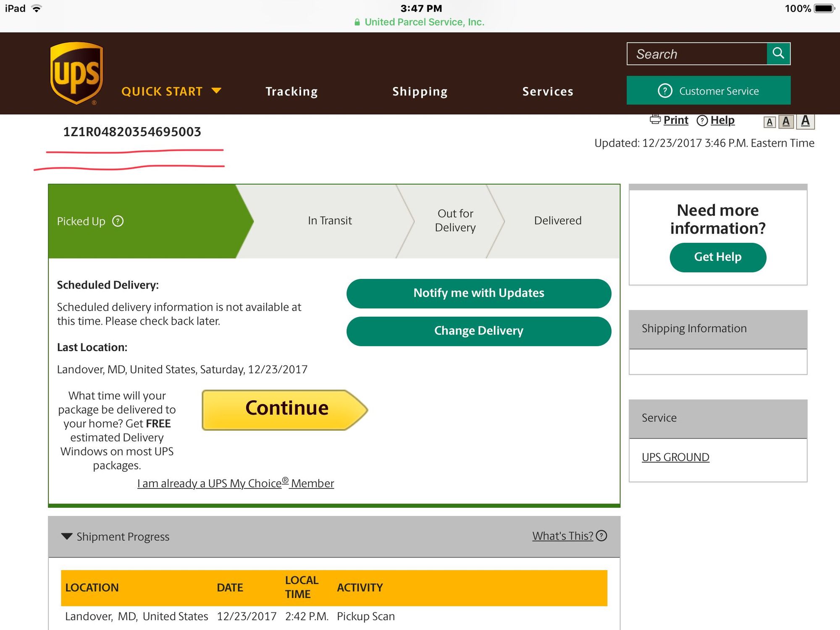Image resolution: width=840 pixels, height=630 pixels.
Task: Click the Change Delivery button
Action: (x=478, y=331)
